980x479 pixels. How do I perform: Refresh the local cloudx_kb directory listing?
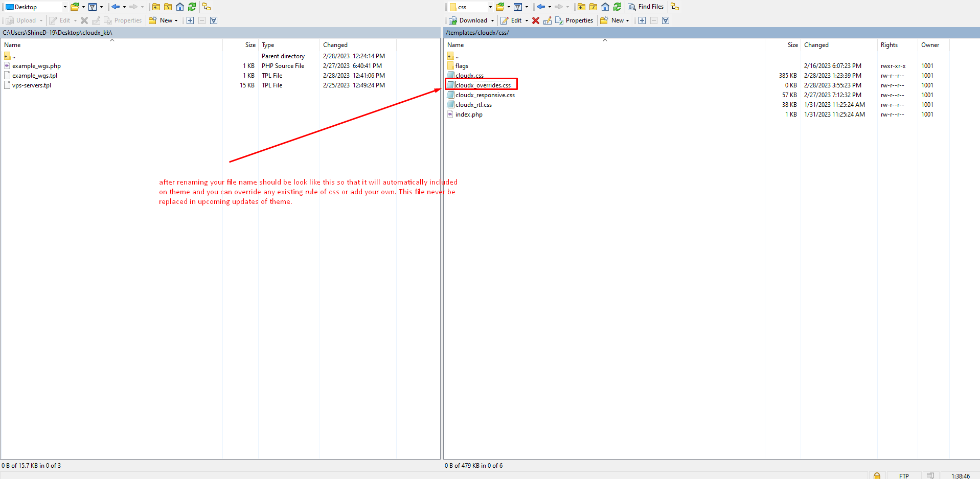pos(192,7)
